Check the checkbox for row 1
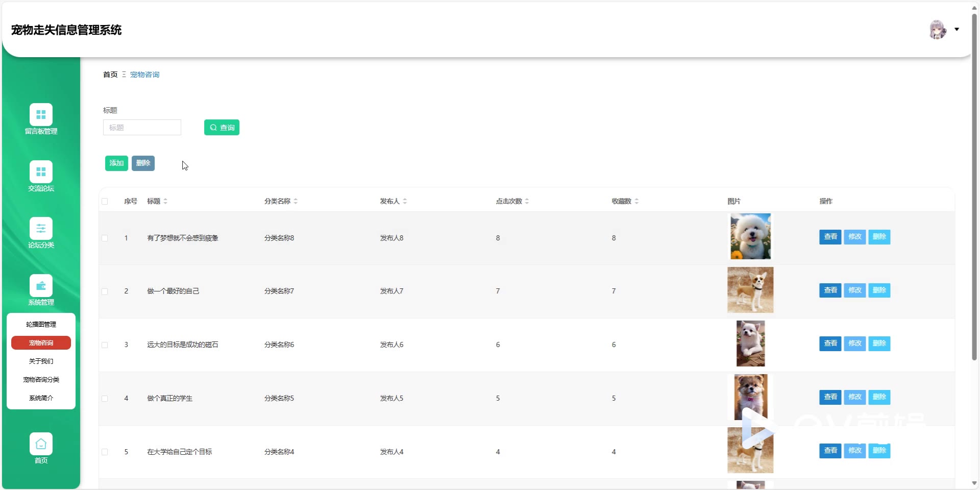The image size is (980, 490). click(x=105, y=238)
